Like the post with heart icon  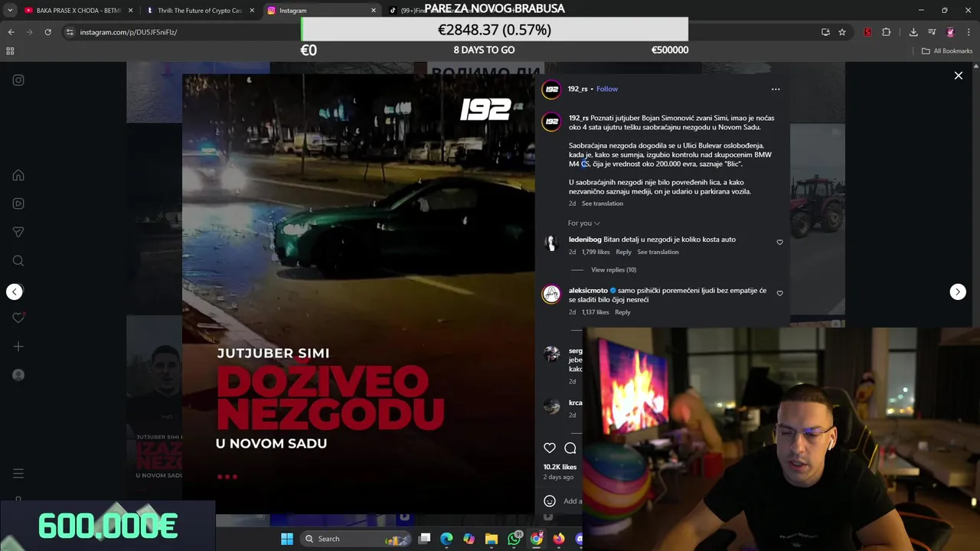pos(550,448)
